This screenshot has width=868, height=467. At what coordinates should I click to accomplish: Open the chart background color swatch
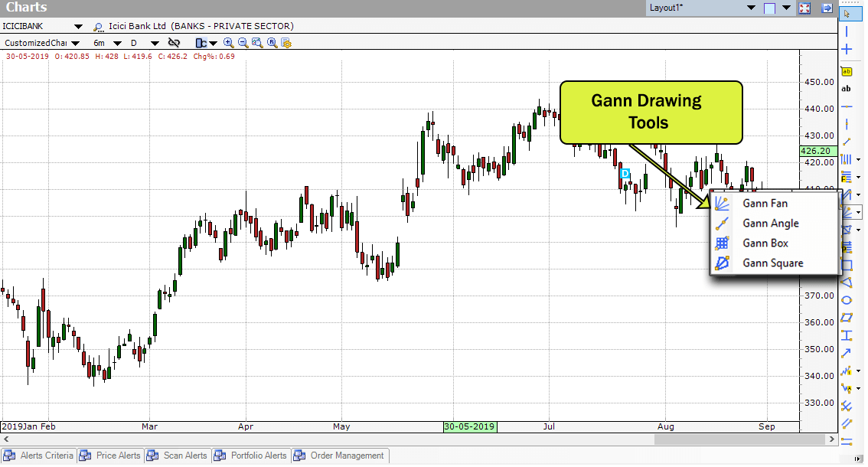pyautogui.click(x=769, y=8)
